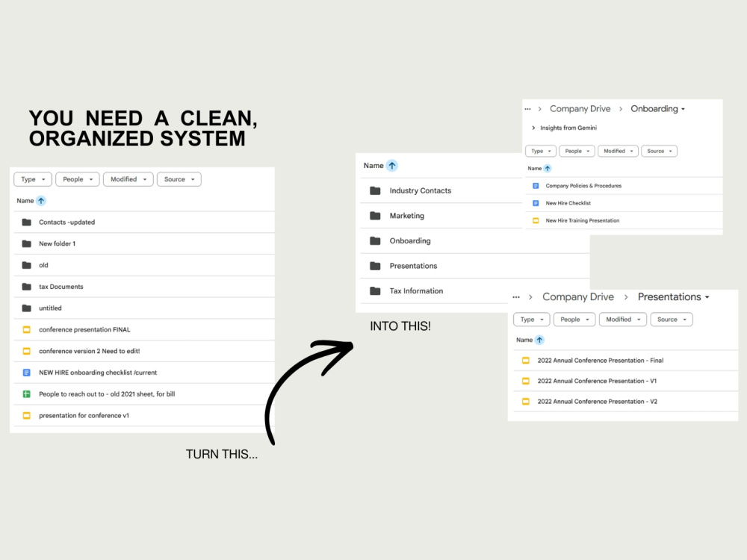Viewport: 747px width, 560px height.
Task: Click the Docs icon for Company Policies & Procedures
Action: 536,186
